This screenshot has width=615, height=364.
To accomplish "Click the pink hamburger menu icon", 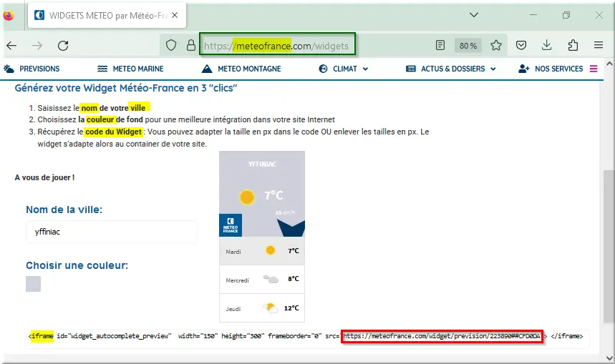I will coord(594,69).
